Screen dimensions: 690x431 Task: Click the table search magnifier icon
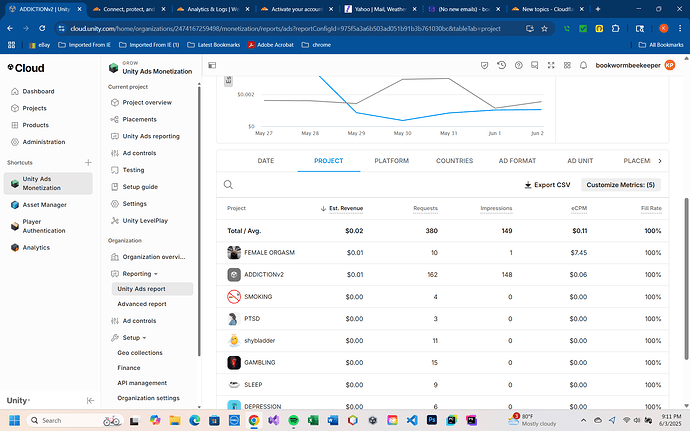228,184
